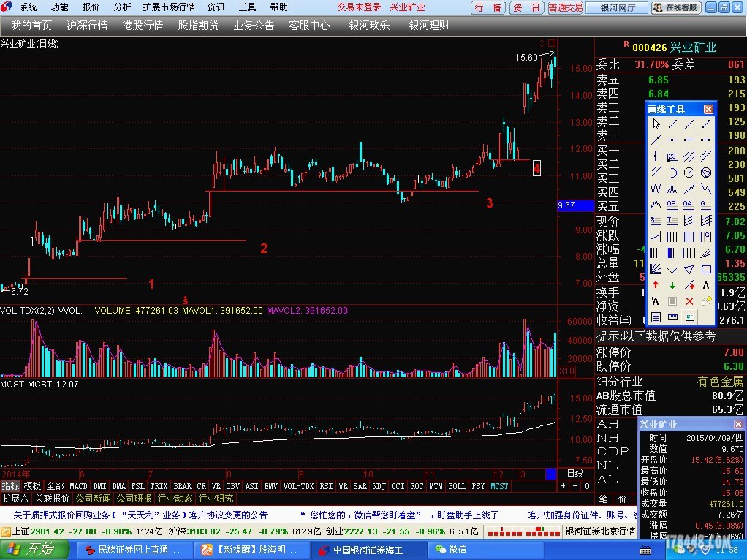The image size is (747, 560).
Task: Pick the arrow line drawing tool
Action: [x=707, y=124]
